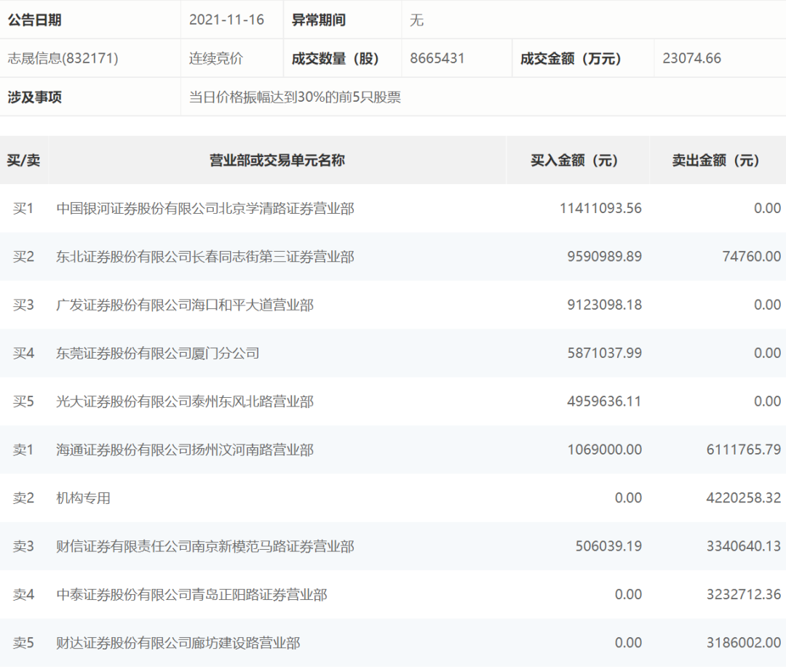Click the 卖4 row label
Viewport: 786px width, 672px height.
(23, 595)
